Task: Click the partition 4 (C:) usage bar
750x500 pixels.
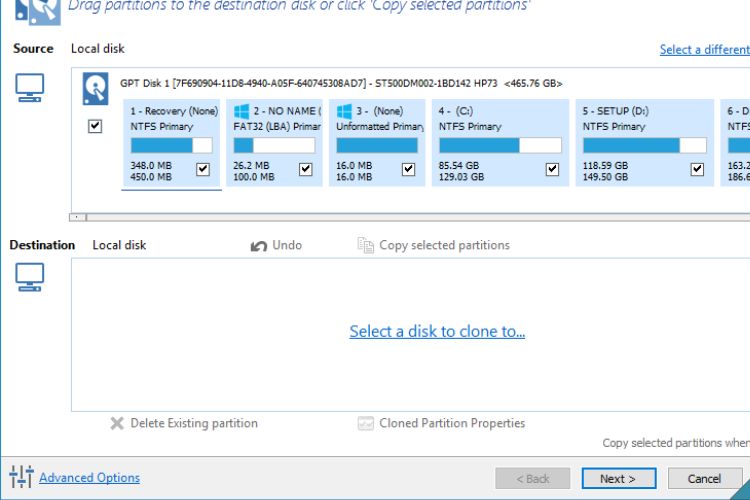Action: [499, 146]
